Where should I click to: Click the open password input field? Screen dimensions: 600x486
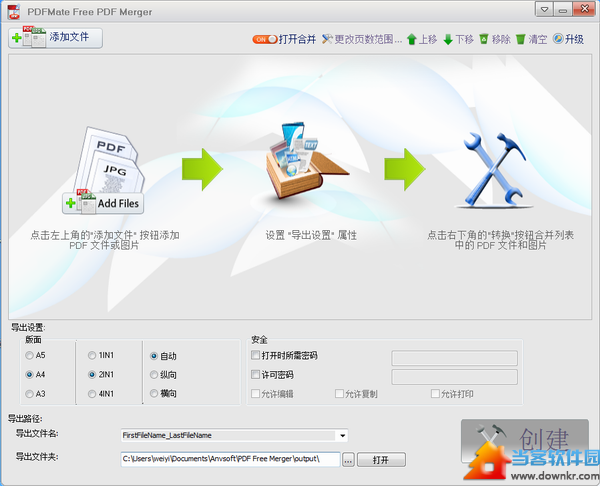(x=455, y=358)
